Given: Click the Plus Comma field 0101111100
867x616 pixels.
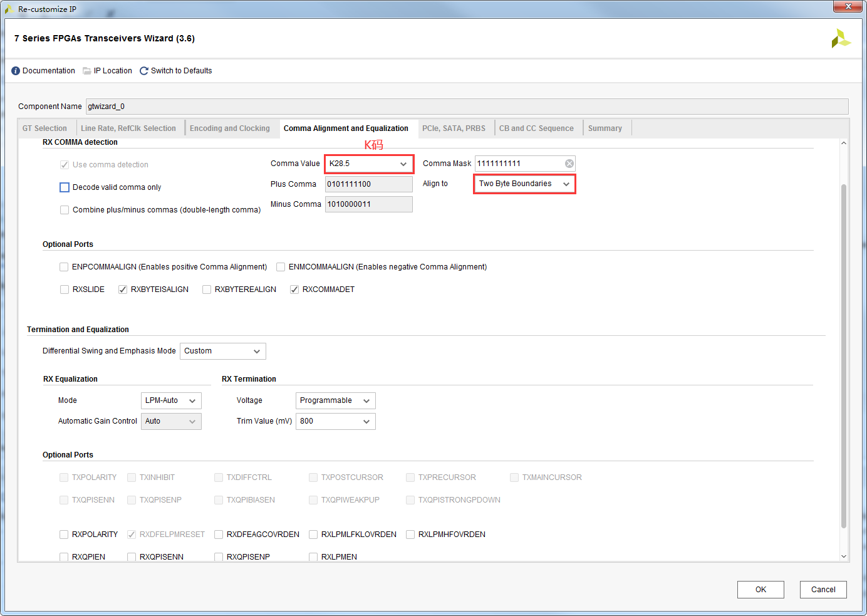Looking at the screenshot, I should point(368,184).
